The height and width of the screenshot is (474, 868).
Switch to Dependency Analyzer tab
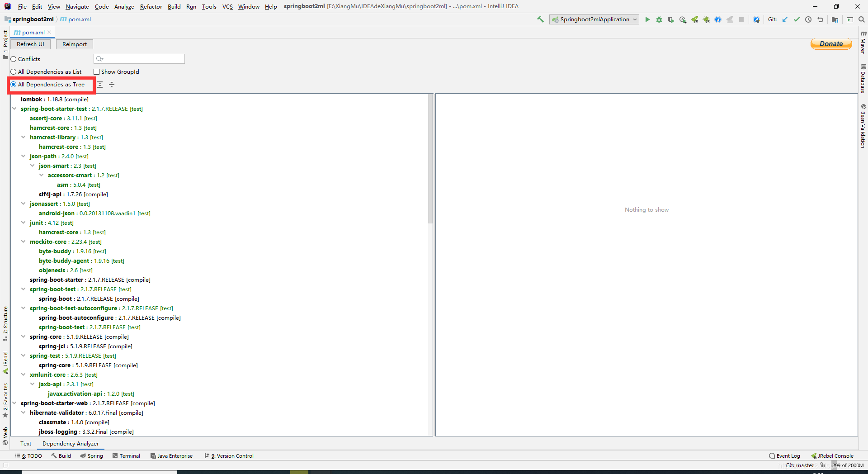[x=71, y=444]
